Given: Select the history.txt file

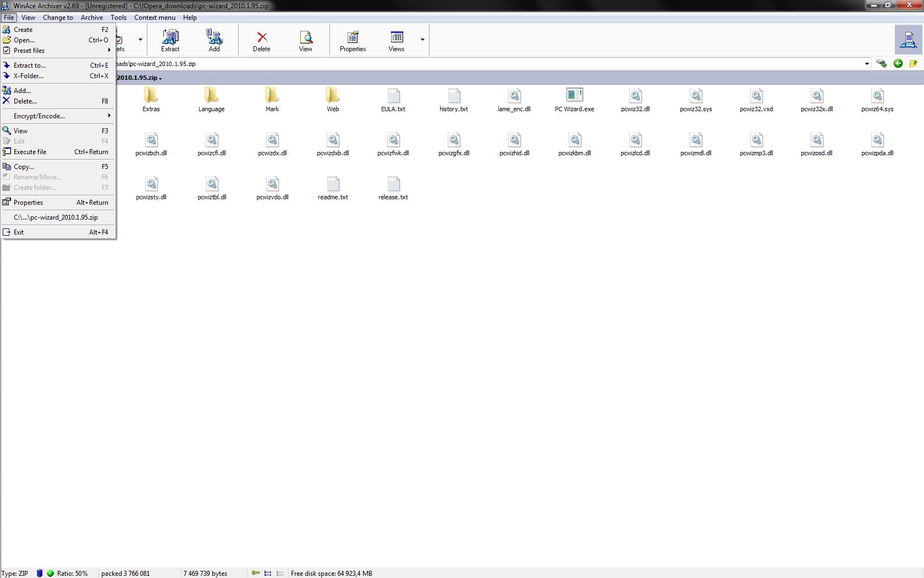Looking at the screenshot, I should (454, 99).
